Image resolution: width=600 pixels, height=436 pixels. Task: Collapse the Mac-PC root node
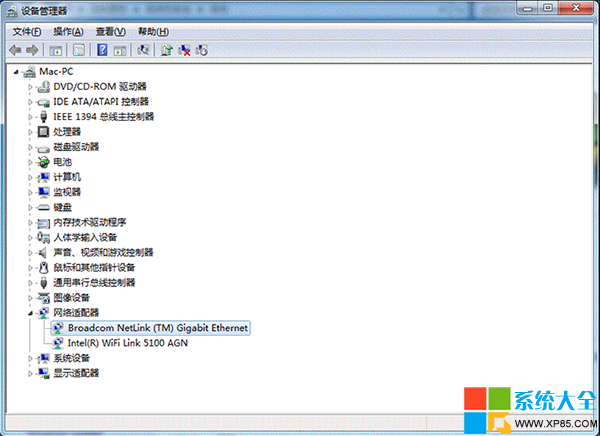[16, 72]
